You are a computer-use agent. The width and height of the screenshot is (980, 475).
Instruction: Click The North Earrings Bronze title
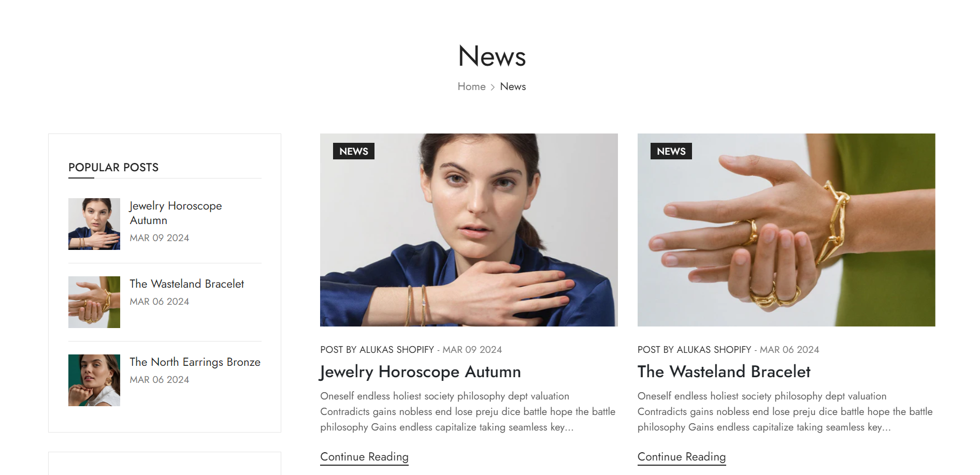click(x=195, y=362)
